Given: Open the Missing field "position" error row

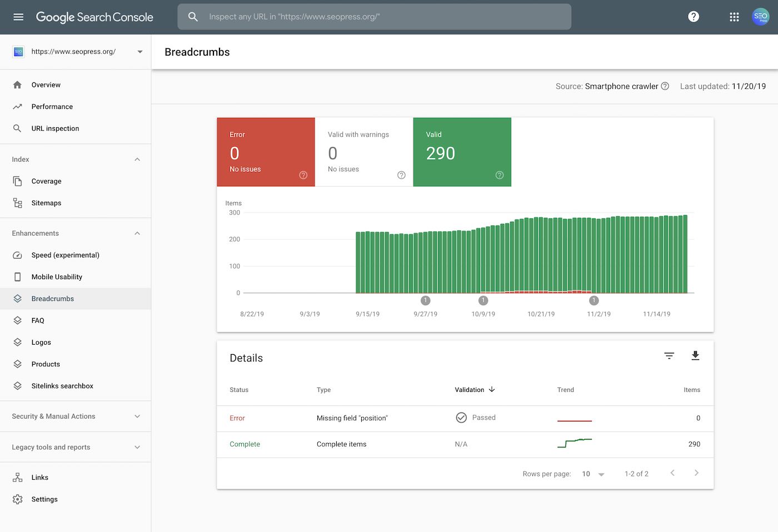Looking at the screenshot, I should [x=465, y=418].
